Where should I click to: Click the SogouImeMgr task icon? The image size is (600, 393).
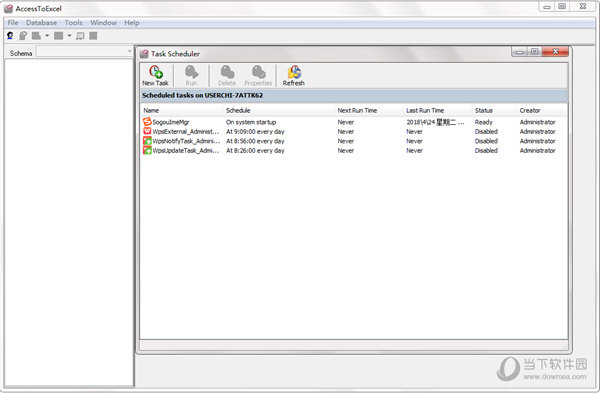point(147,122)
